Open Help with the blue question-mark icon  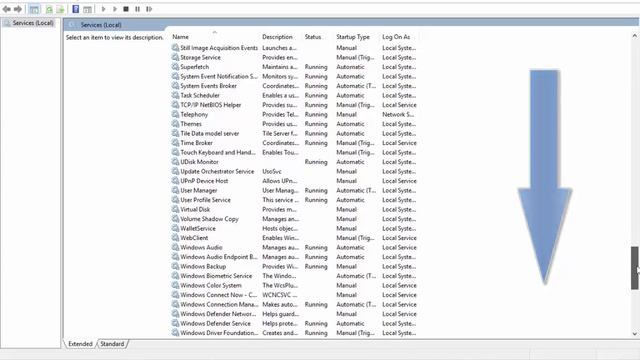point(76,9)
